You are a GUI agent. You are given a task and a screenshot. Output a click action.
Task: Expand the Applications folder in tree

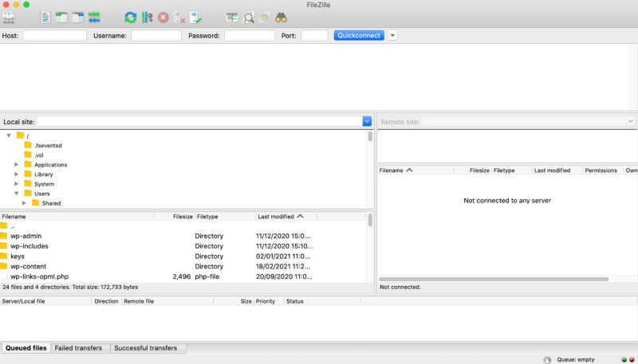(17, 165)
